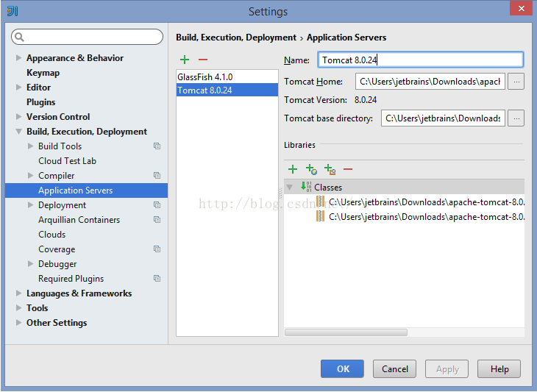The image size is (537, 392).
Task: Expand the Other Settings section
Action: [x=19, y=323]
